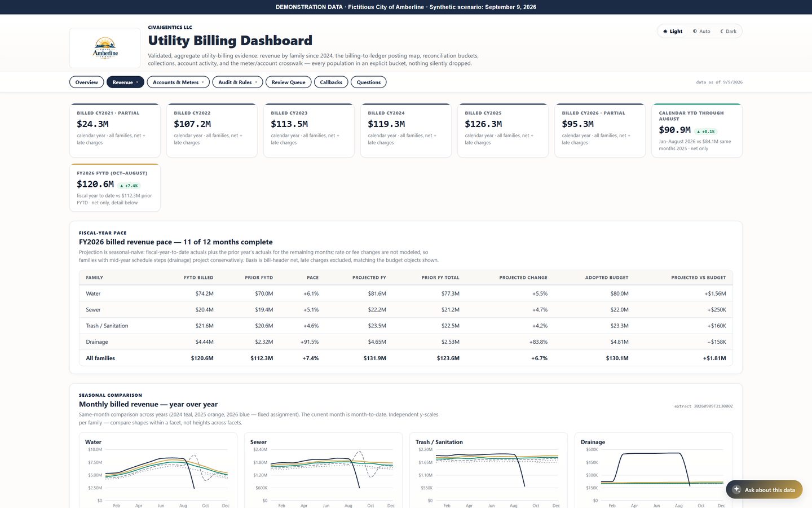Switch to the Callbacks tab
Screen dimensions: 812x508
[331, 82]
